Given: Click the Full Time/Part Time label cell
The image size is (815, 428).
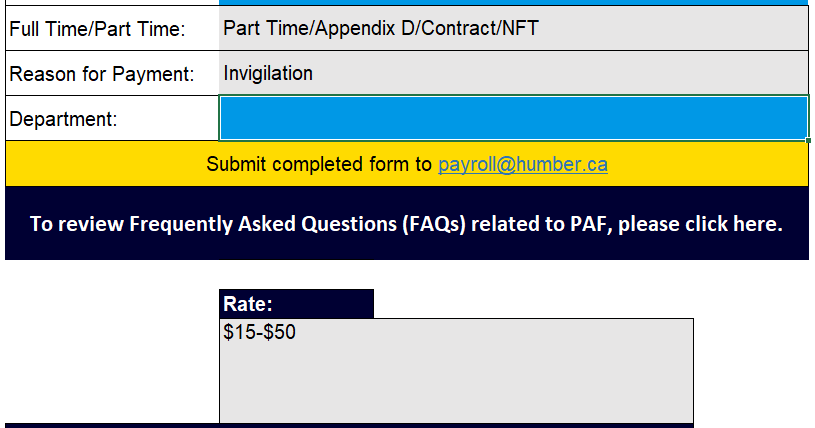Looking at the screenshot, I should [x=112, y=28].
